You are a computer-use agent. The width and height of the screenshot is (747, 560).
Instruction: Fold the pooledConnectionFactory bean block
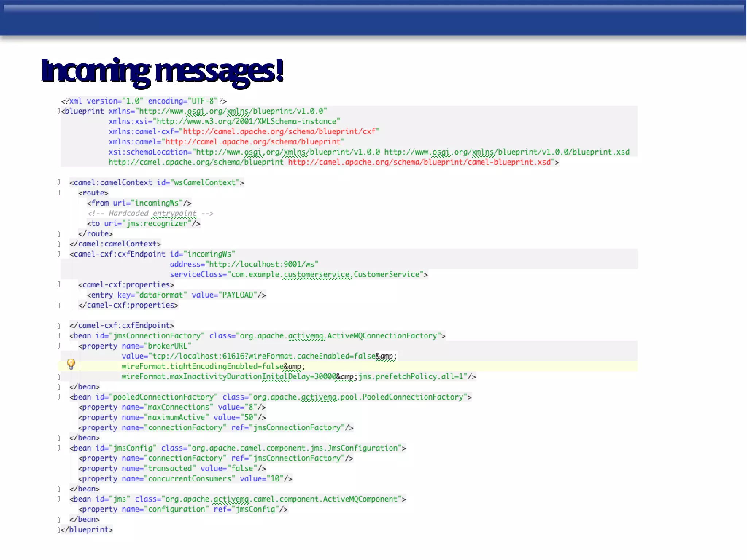coord(59,397)
